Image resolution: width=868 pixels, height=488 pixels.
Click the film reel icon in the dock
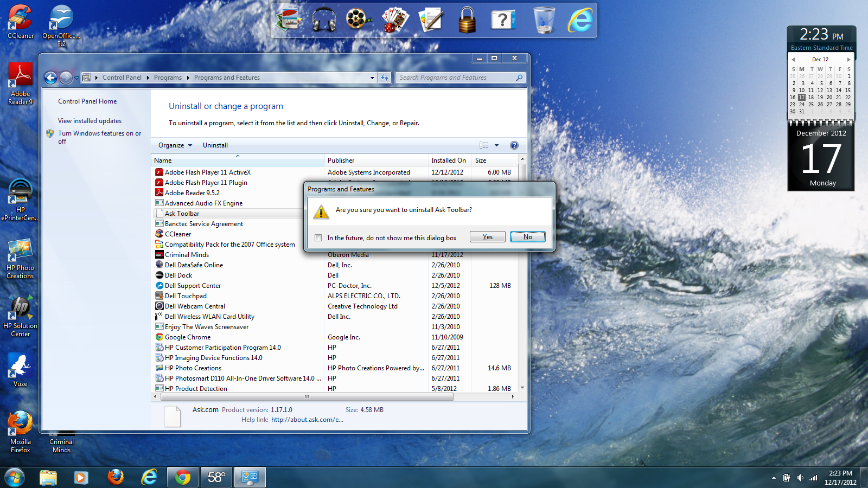coord(359,20)
